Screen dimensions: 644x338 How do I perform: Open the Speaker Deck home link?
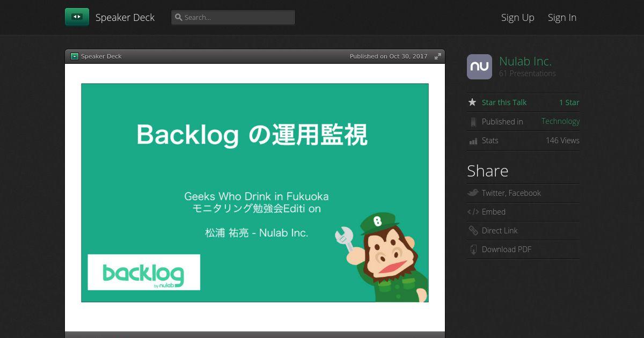tap(125, 17)
